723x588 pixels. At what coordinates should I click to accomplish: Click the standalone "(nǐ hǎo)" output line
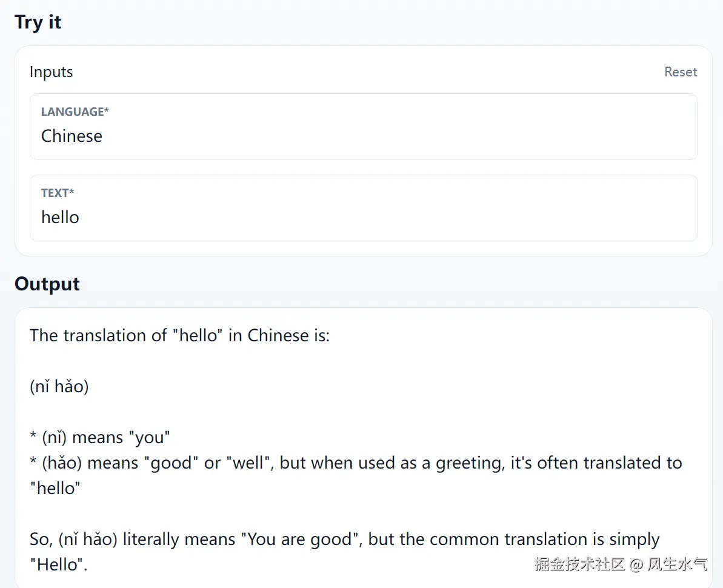click(x=59, y=386)
